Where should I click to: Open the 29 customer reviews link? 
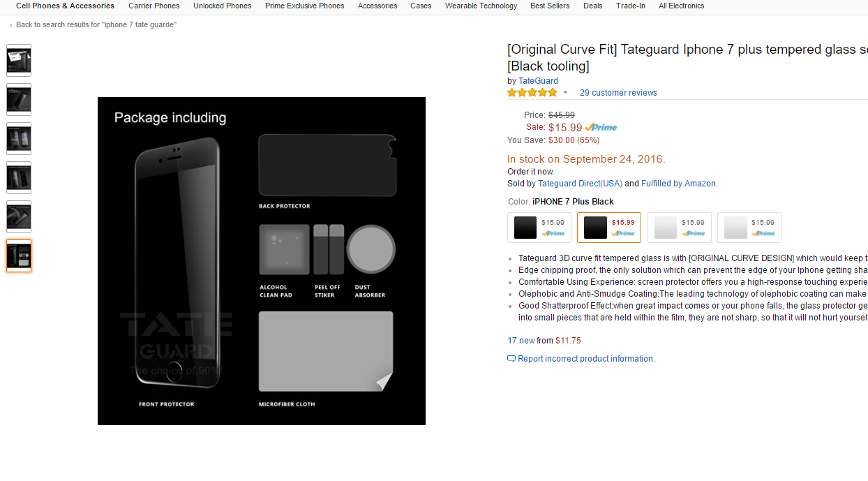coord(618,93)
